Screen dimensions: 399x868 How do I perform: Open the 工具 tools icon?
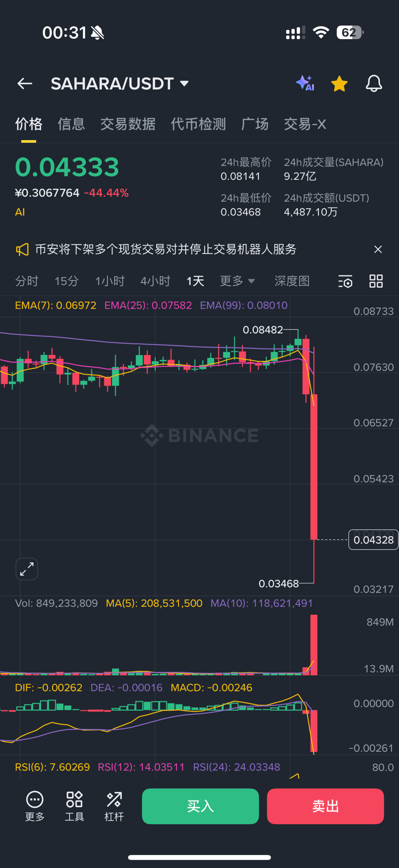(x=74, y=806)
